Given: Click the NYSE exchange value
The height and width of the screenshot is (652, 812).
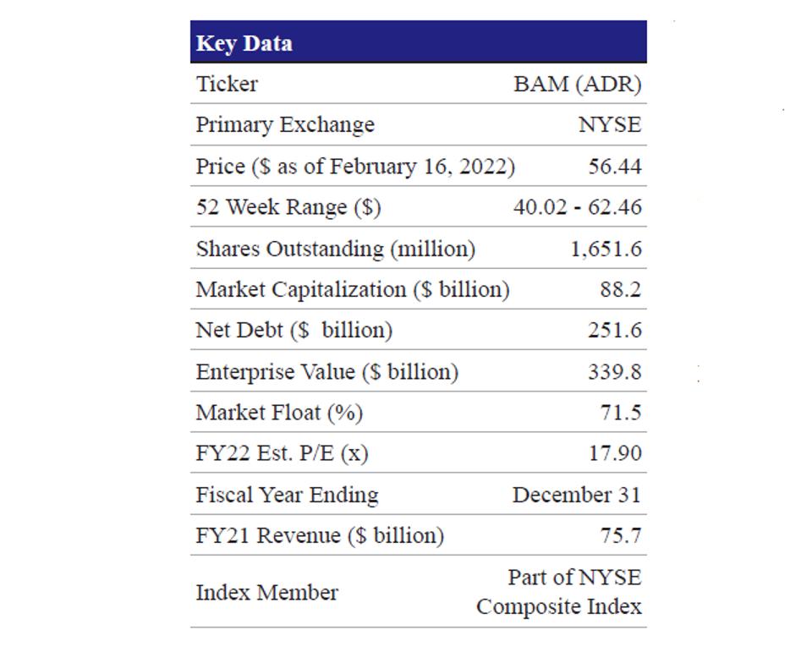Looking at the screenshot, I should point(609,124).
